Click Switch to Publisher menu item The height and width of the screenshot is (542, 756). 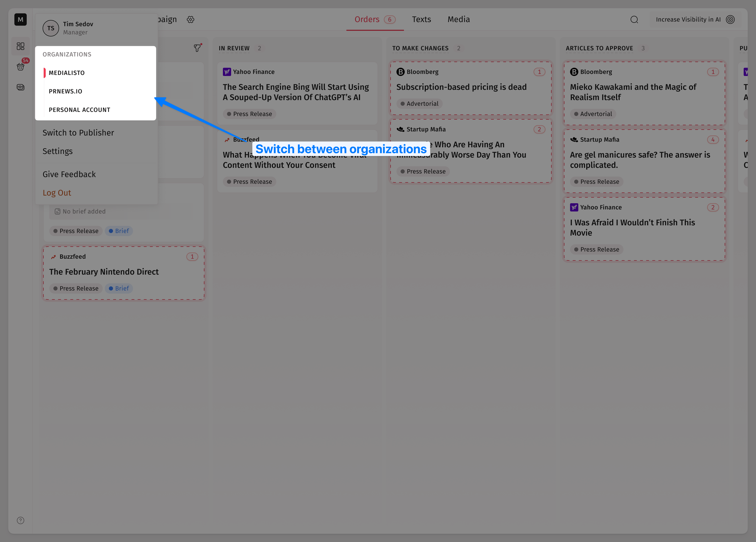pos(78,133)
